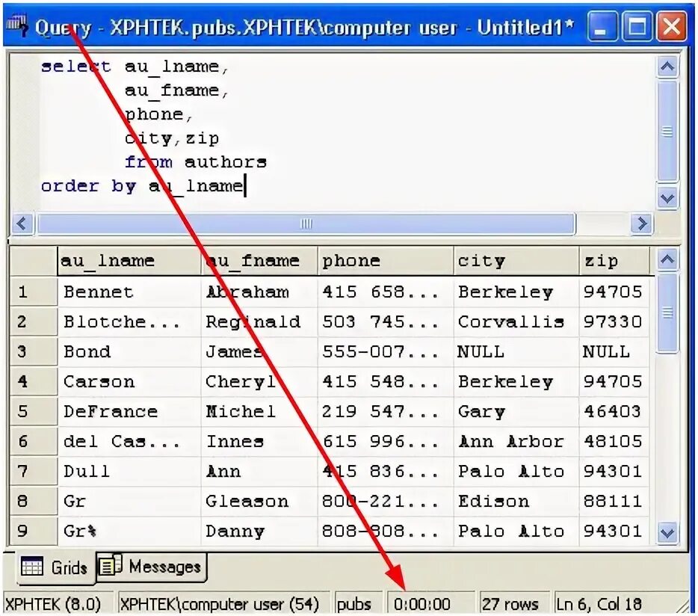Click the Ann Arbor city cell
Screen dimensions: 698x616
point(516,441)
